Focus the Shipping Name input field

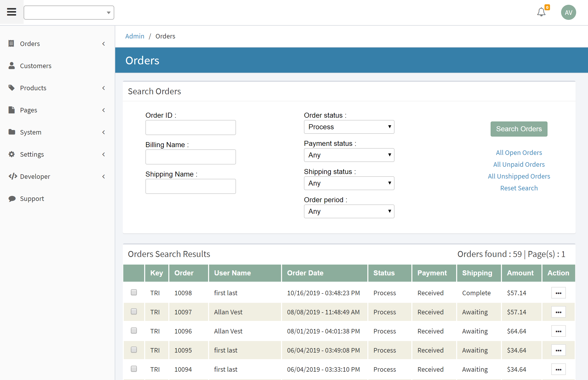coord(190,186)
